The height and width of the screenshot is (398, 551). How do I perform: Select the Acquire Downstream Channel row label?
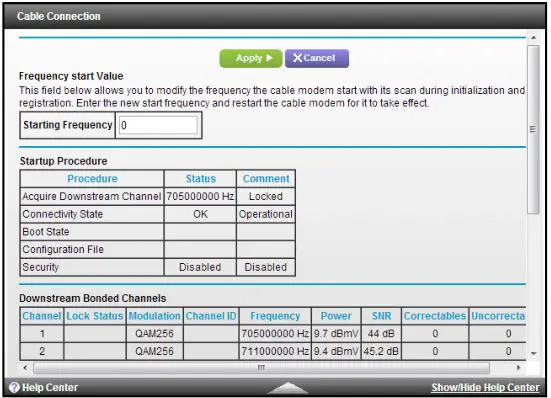pos(92,196)
